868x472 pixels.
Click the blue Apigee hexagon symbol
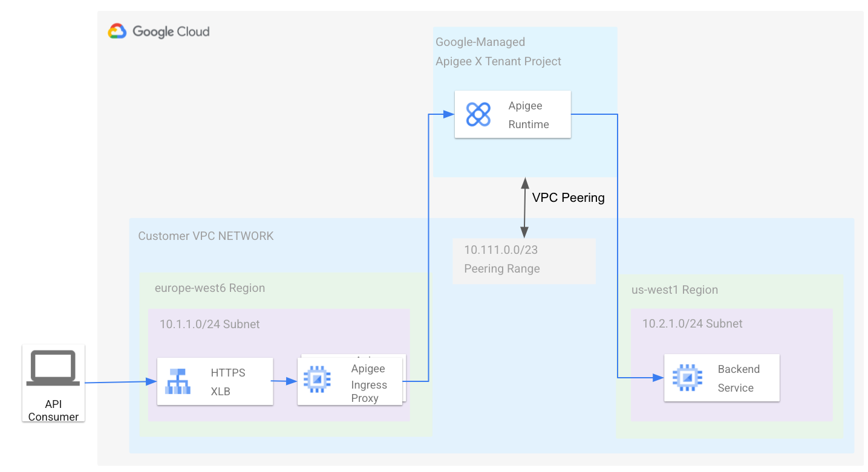pyautogui.click(x=478, y=114)
